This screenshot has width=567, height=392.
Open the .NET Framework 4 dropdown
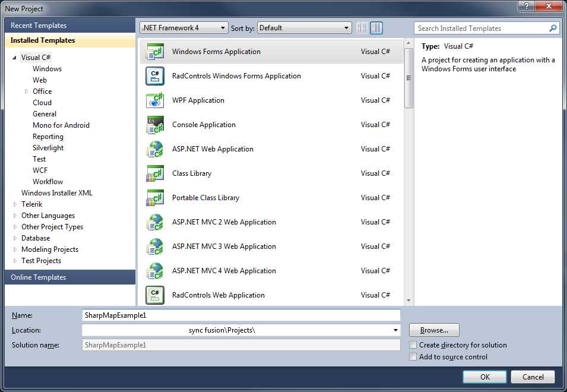[x=223, y=27]
